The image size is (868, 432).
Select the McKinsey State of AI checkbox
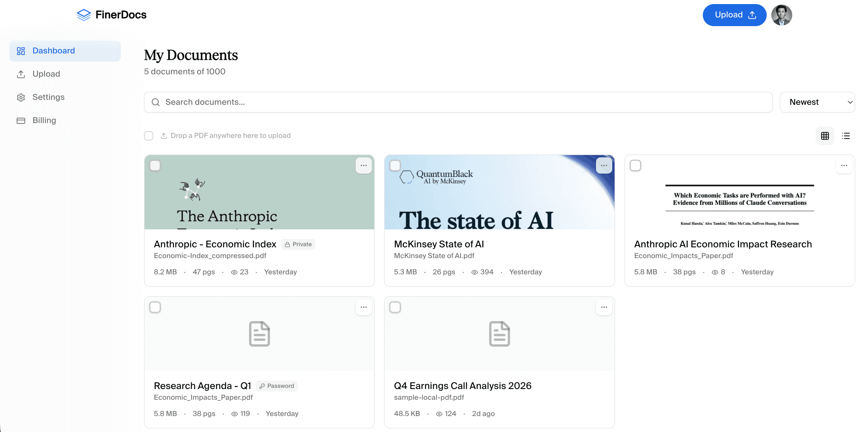click(x=395, y=165)
